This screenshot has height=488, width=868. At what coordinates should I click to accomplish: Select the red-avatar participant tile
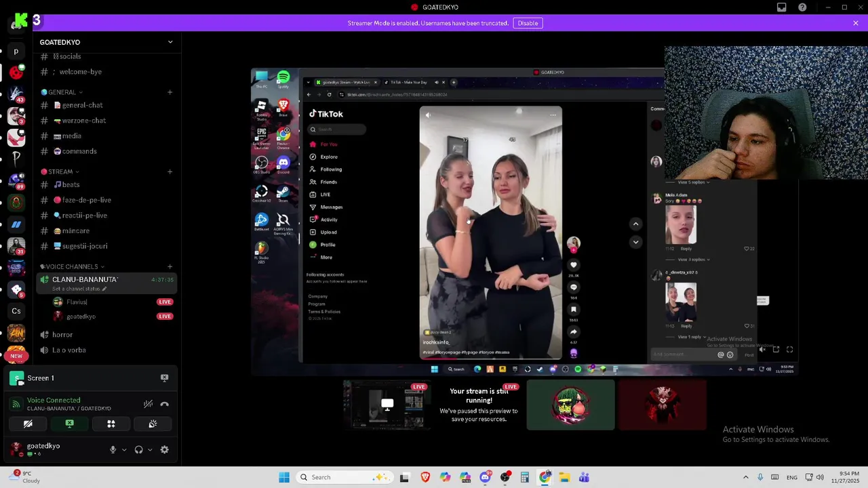pyautogui.click(x=663, y=405)
